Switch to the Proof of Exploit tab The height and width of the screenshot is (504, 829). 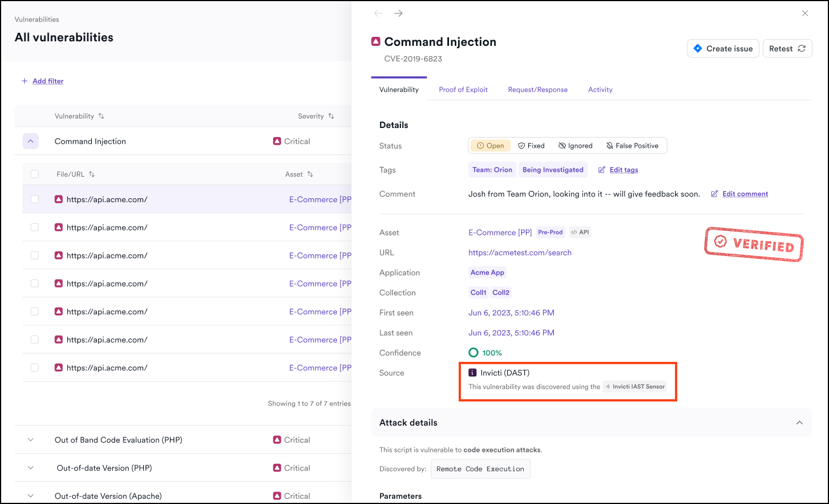[463, 89]
